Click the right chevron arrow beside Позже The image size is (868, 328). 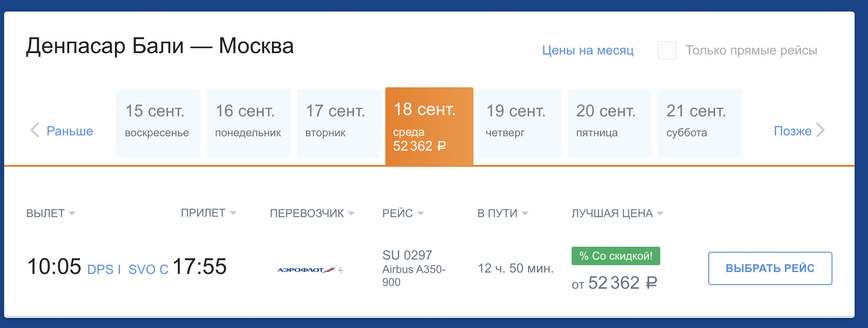click(820, 130)
